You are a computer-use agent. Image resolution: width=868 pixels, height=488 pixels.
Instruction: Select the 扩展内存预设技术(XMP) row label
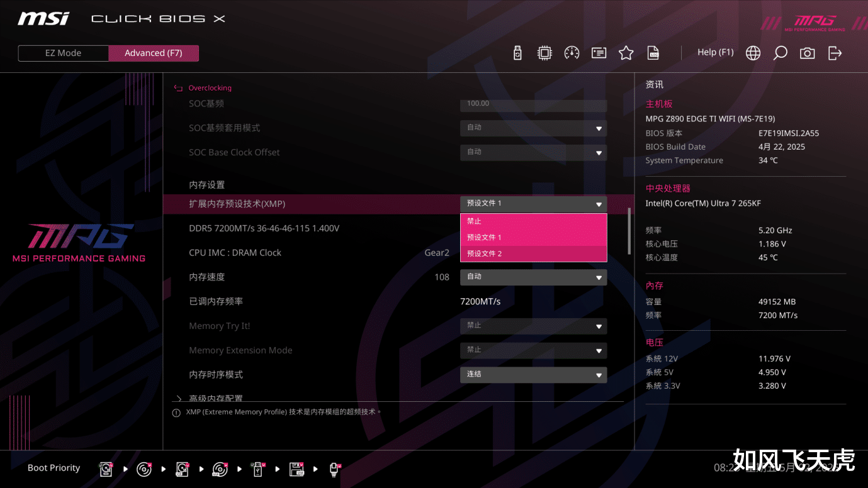237,204
